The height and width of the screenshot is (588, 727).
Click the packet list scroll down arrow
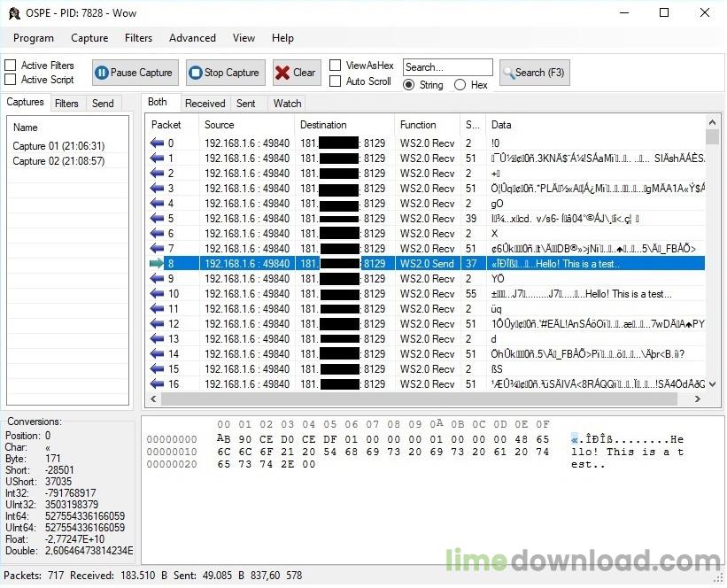coord(712,384)
